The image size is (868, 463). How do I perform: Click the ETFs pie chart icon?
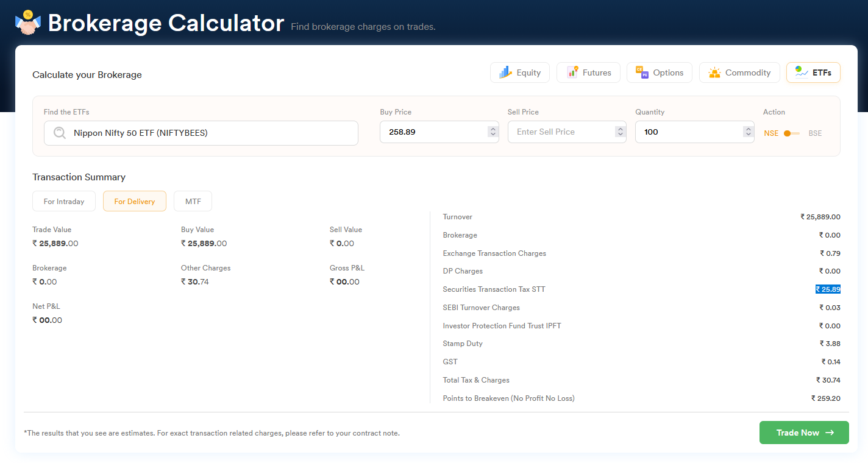pos(802,72)
